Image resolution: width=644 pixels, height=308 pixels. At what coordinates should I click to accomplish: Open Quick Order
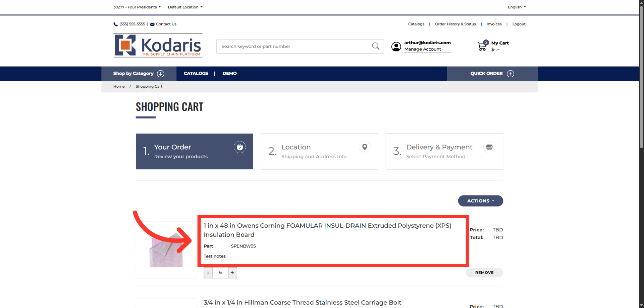[492, 74]
